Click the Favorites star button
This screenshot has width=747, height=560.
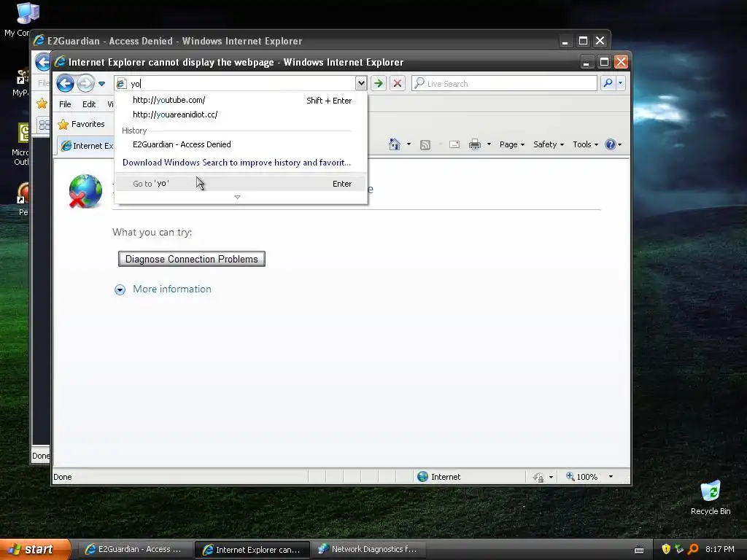point(81,124)
